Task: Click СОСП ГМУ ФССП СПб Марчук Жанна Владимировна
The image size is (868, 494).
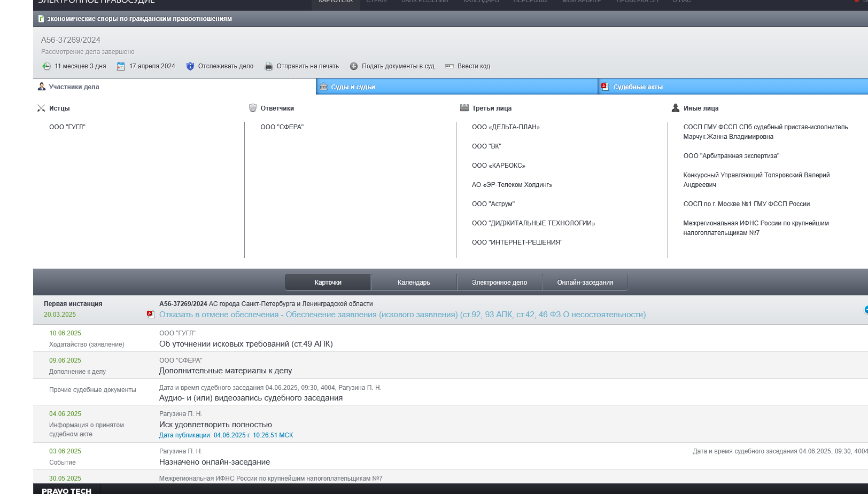Action: (x=765, y=132)
